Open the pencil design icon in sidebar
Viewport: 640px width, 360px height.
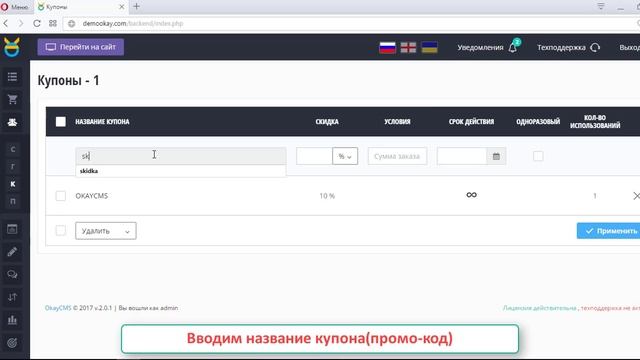pos(12,252)
